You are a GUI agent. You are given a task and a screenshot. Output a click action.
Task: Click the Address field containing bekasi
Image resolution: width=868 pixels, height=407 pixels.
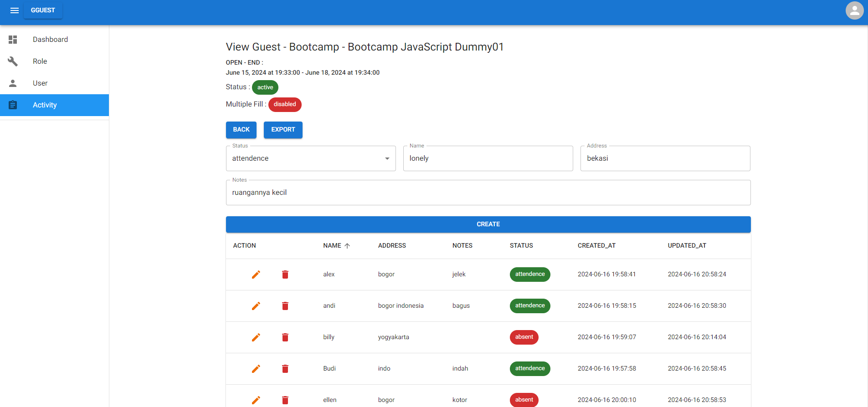click(665, 158)
